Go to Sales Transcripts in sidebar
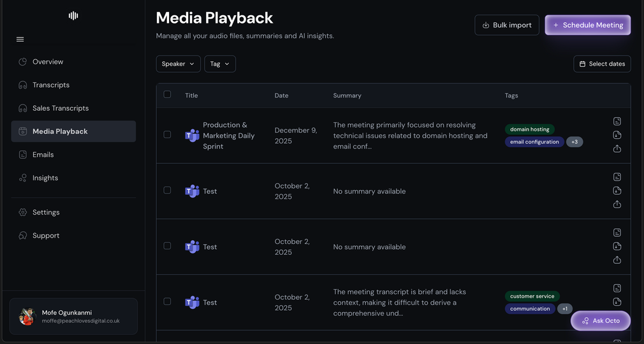644x344 pixels. 61,108
